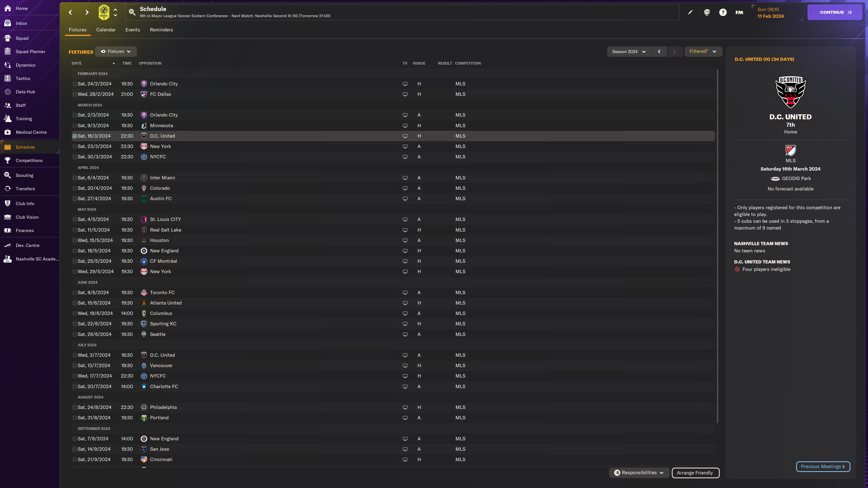Viewport: 868px width, 488px height.
Task: Open the Nashville SC Academy icon
Action: [x=8, y=259]
